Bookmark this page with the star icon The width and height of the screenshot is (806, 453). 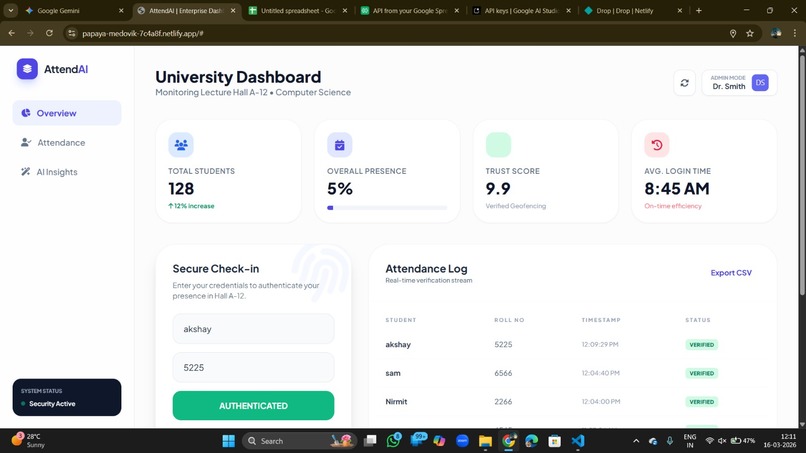click(750, 33)
